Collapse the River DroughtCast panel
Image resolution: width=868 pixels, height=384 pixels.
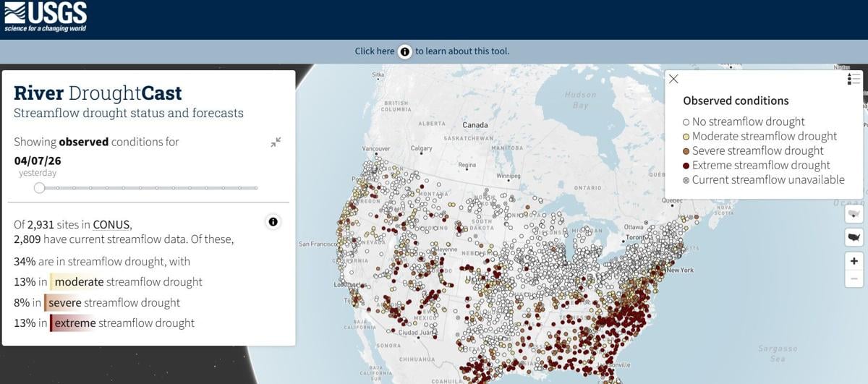pyautogui.click(x=276, y=142)
